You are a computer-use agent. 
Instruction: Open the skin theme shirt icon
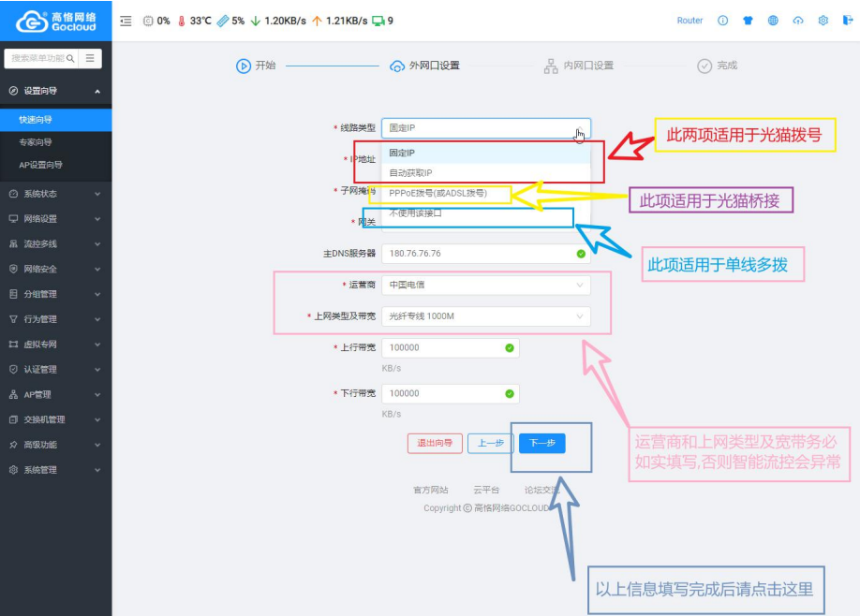pos(748,21)
